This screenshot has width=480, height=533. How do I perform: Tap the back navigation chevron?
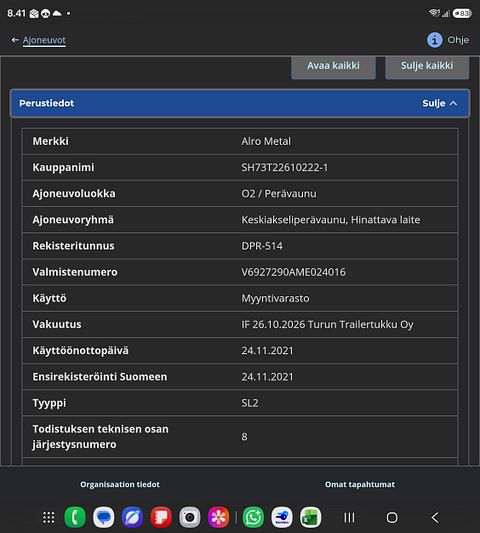coord(435,518)
